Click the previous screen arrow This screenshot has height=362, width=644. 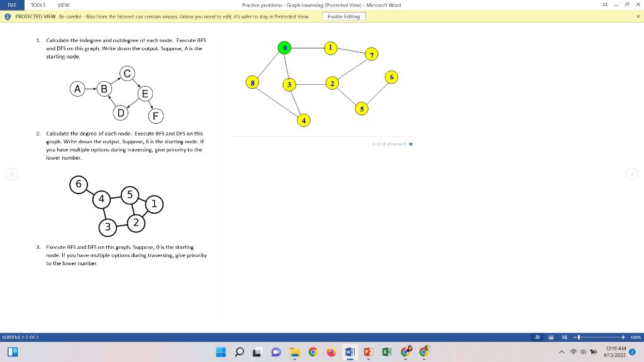coord(11,174)
